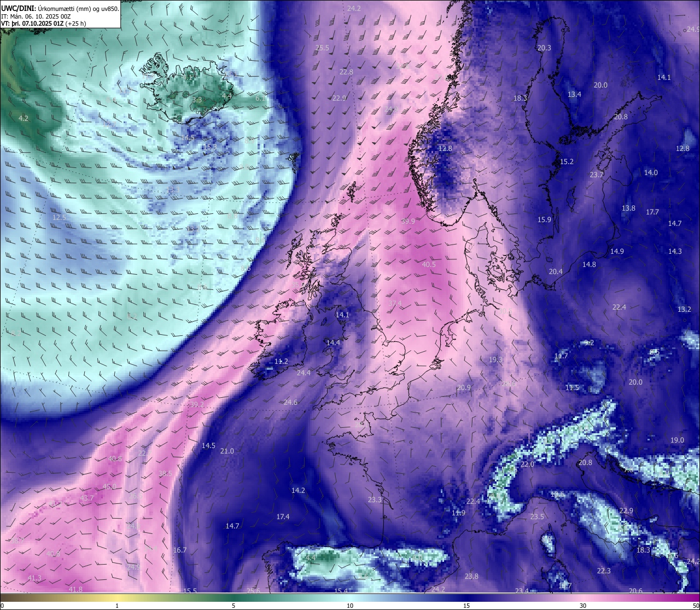Click the 43.7 value in the Atlantic

pos(87,498)
